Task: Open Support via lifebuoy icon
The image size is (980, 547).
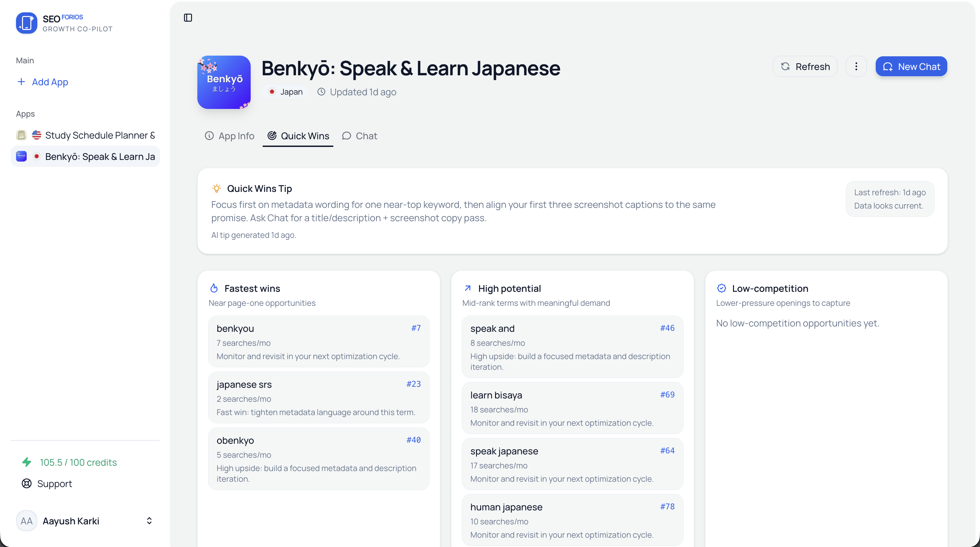Action: point(27,483)
